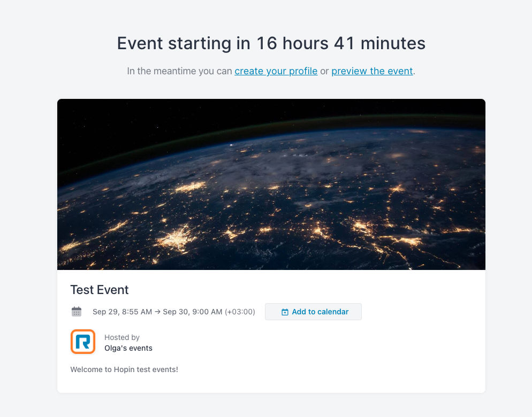532x417 pixels.
Task: Click the '16 hours' part of the heading
Action: pyautogui.click(x=292, y=43)
